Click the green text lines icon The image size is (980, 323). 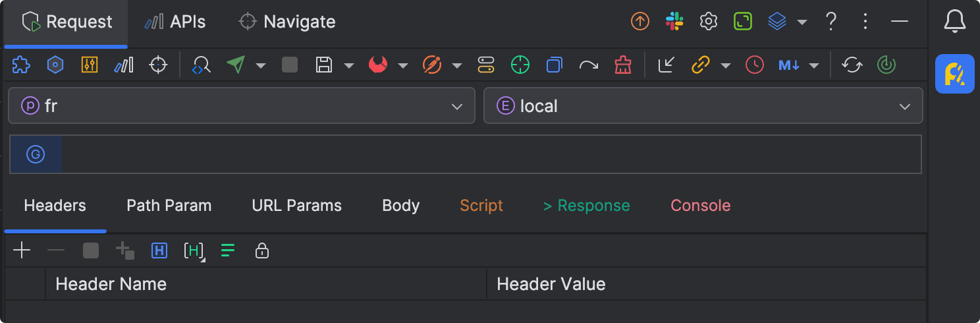(x=228, y=250)
